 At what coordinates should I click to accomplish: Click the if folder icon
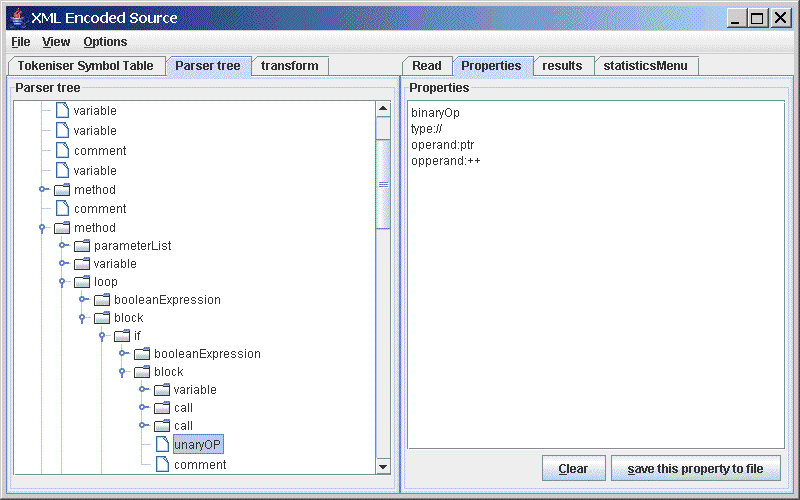[x=121, y=335]
